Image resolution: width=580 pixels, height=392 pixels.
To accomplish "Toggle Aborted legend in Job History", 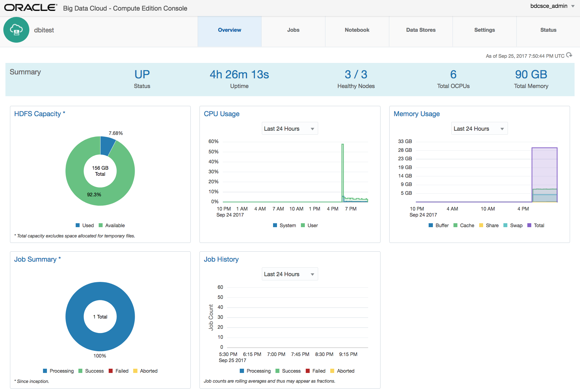I will pyautogui.click(x=342, y=371).
